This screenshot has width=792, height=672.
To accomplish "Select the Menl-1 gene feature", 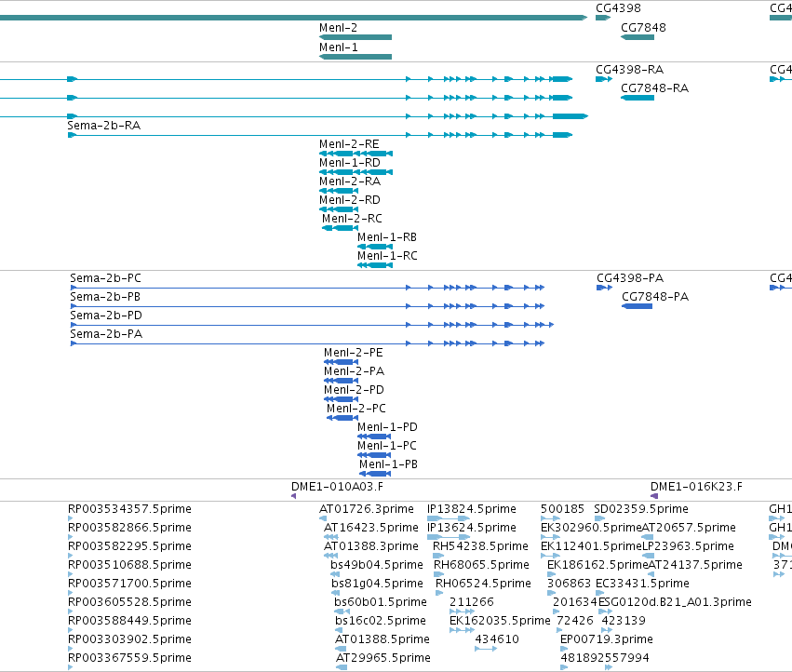I will [x=356, y=57].
